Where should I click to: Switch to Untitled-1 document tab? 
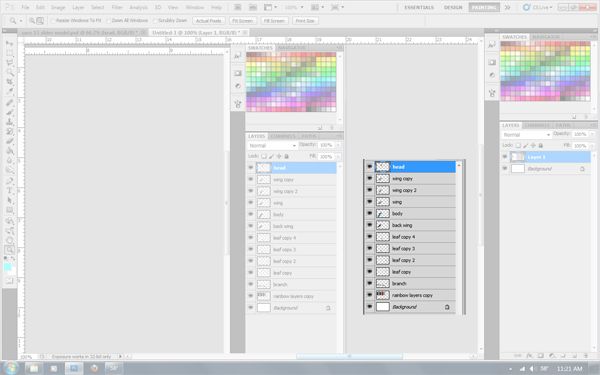(x=196, y=33)
